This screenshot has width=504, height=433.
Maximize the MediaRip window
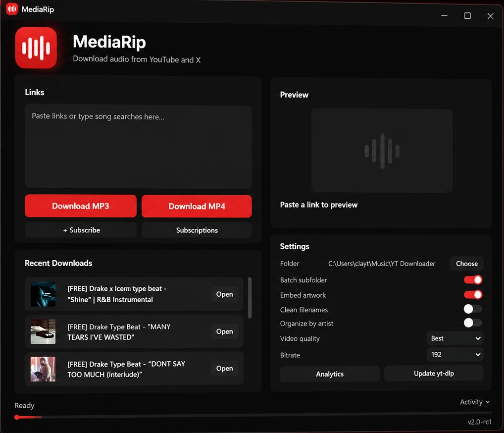pyautogui.click(x=467, y=16)
